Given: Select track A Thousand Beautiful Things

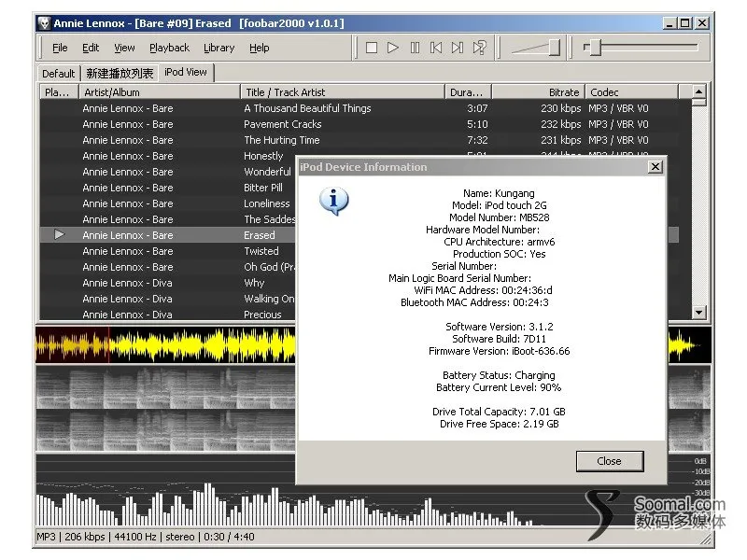Looking at the screenshot, I should 307,108.
